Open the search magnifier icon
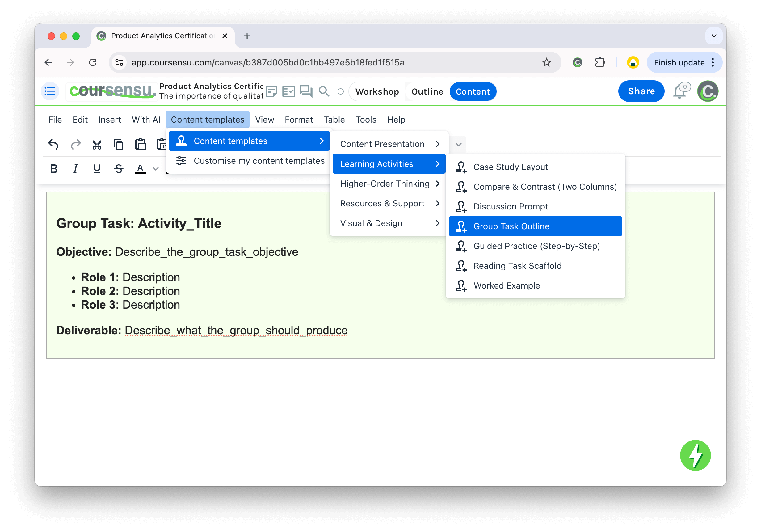 (324, 91)
